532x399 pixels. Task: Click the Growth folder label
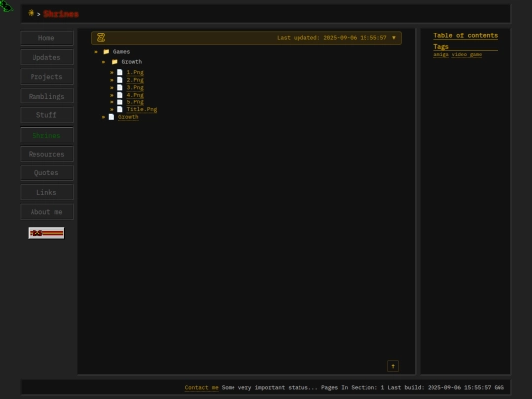pos(132,62)
